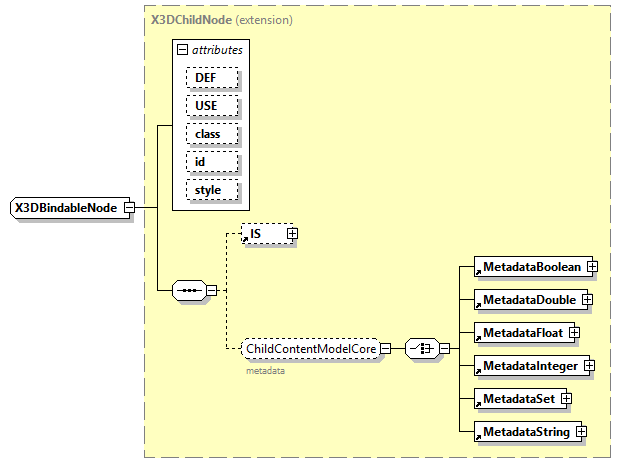Collapse the sequence compositor minus box
Viewport: 621px width, 465px height.
pos(211,291)
